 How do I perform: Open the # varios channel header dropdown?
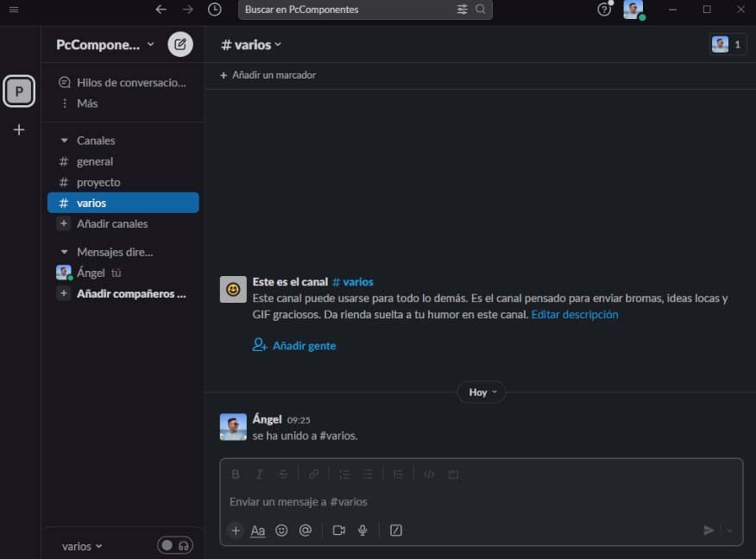point(251,45)
